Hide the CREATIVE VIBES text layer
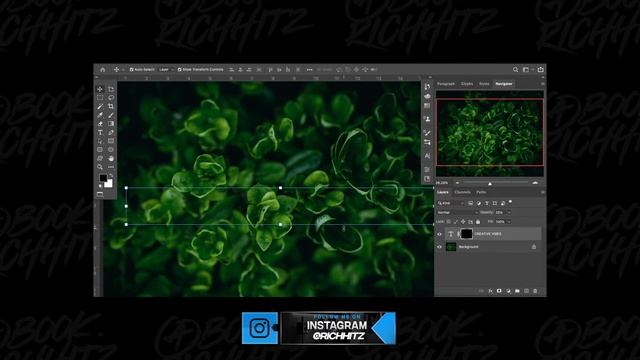Screen dimensions: 640x360 click(440, 234)
